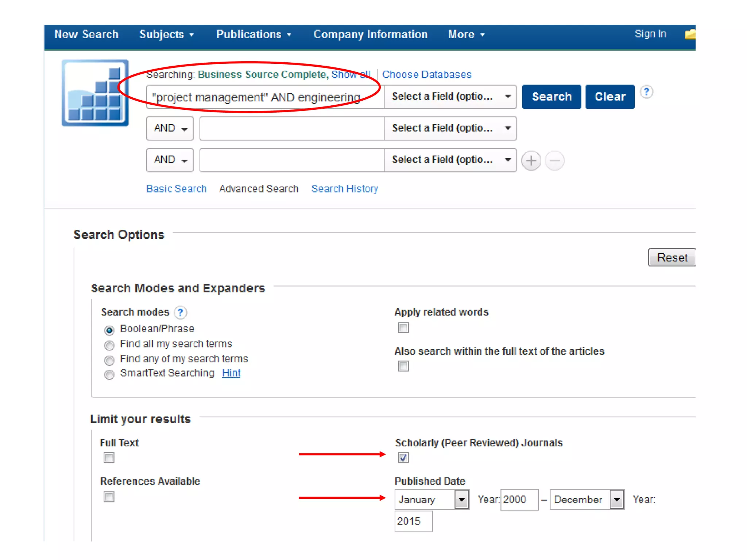The width and height of the screenshot is (747, 560).
Task: Enable the Full Text checkbox
Action: 109,458
